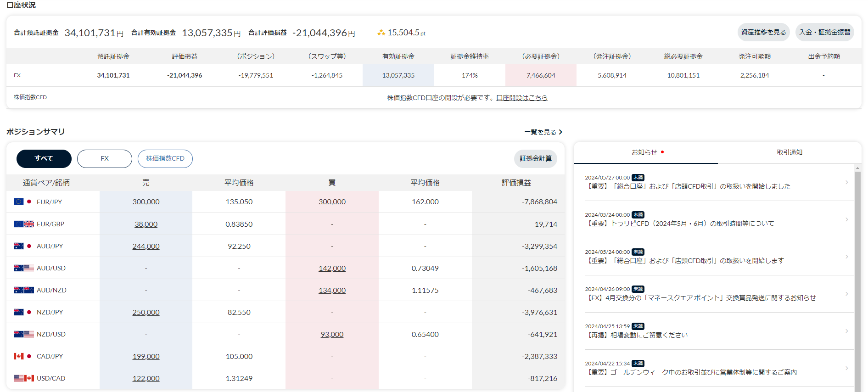Expand the トラリピCFD notice chevron
This screenshot has width=868, height=392.
click(x=846, y=219)
